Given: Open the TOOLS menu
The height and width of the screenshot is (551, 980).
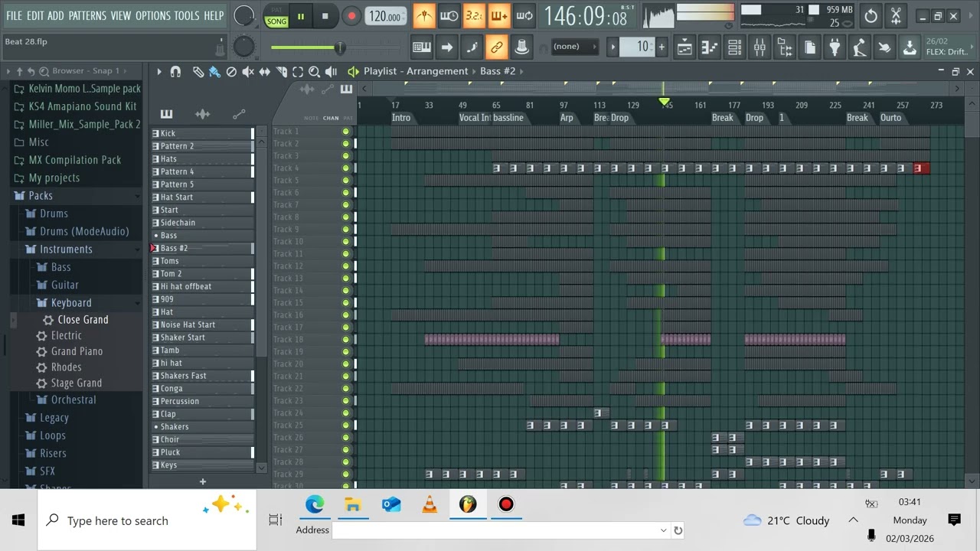Looking at the screenshot, I should click(x=186, y=15).
